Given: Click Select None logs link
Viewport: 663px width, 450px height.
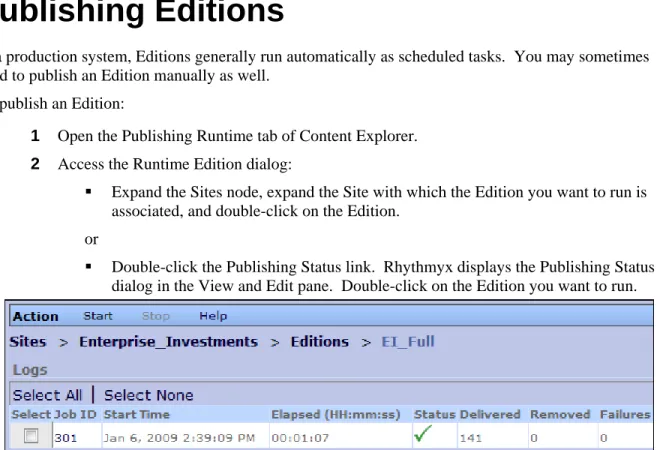Looking at the screenshot, I should (149, 395).
